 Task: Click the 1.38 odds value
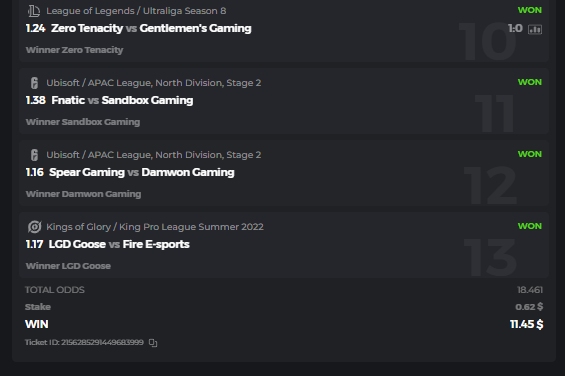pyautogui.click(x=35, y=100)
